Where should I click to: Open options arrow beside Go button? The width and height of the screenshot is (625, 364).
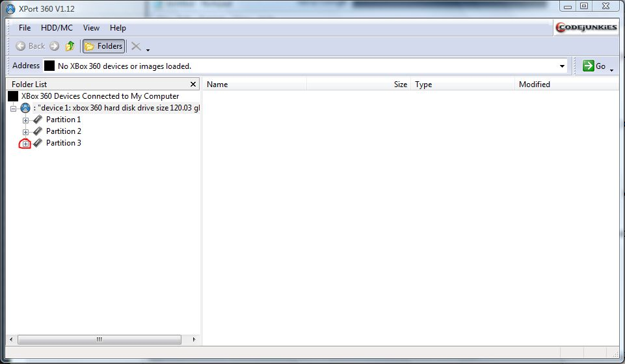[x=612, y=70]
